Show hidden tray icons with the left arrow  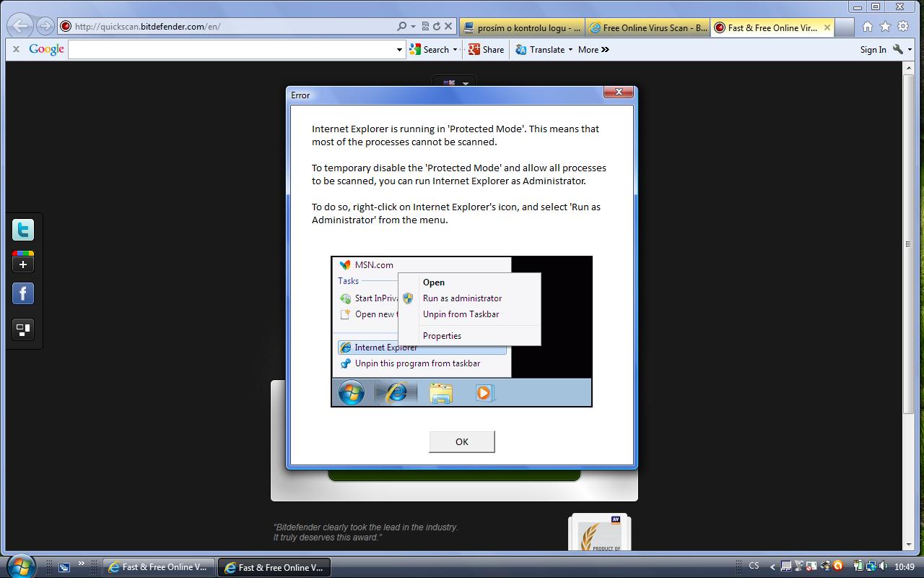click(772, 567)
